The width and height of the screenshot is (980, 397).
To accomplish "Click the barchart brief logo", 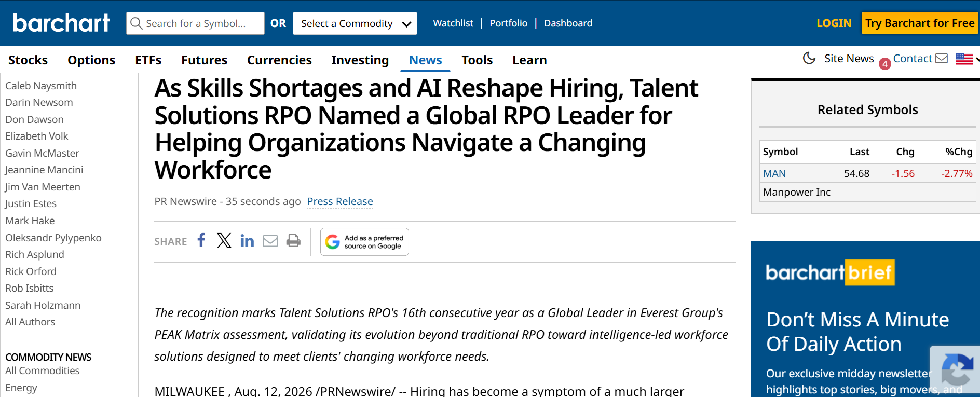I will [x=831, y=272].
